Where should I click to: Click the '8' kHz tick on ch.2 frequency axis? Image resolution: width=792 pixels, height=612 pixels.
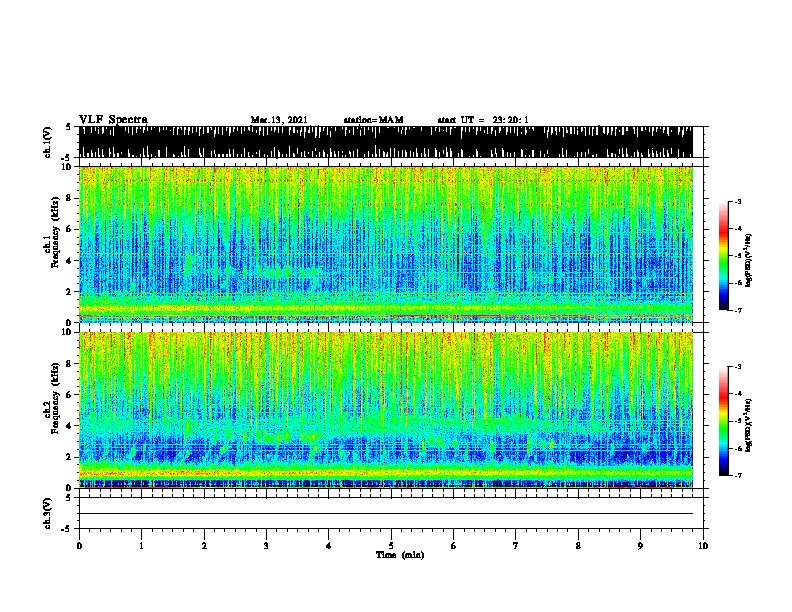(70, 364)
